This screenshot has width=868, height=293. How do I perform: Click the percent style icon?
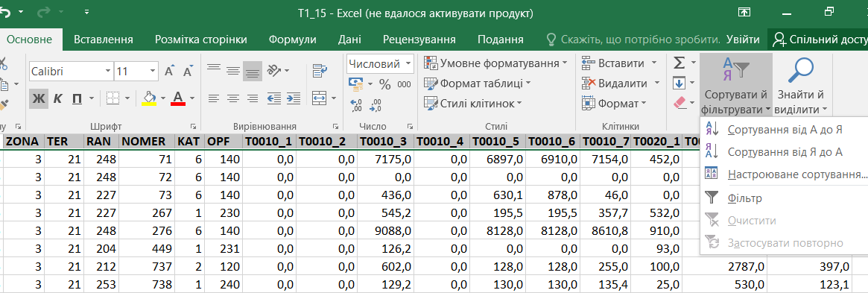click(384, 84)
